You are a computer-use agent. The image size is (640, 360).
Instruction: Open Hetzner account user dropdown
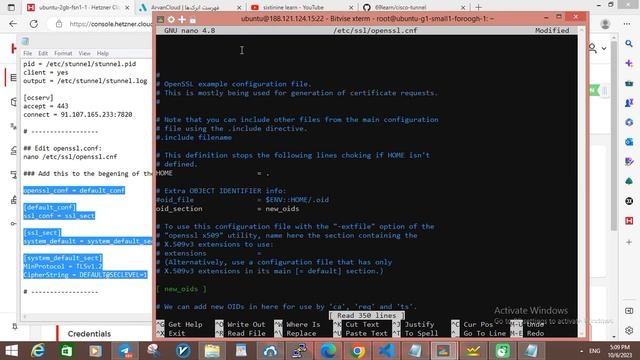pyautogui.click(x=597, y=48)
